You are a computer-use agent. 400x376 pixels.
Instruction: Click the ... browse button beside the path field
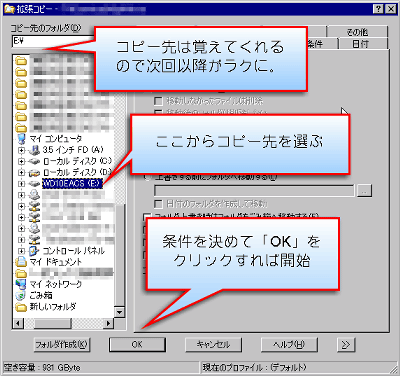coord(364,191)
